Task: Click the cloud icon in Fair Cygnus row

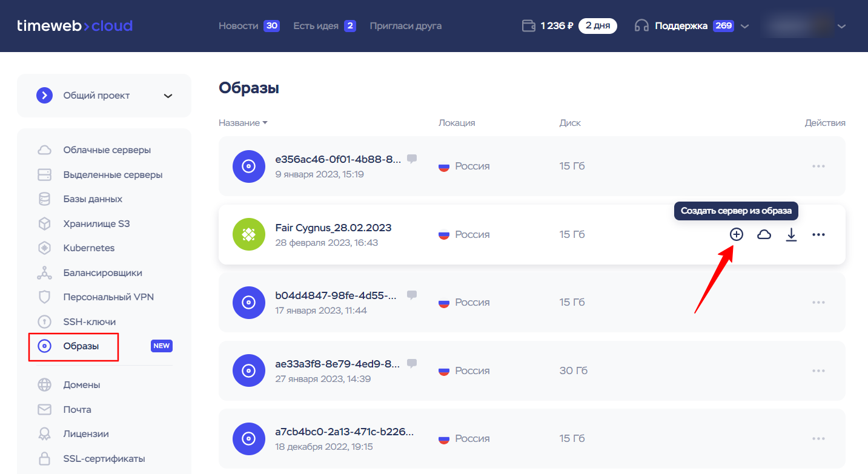Action: 764,235
